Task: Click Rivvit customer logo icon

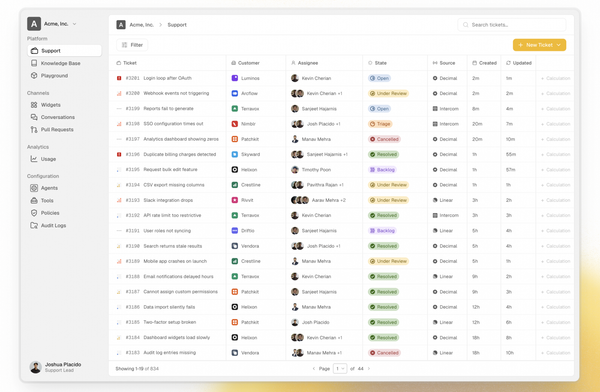Action: point(235,200)
